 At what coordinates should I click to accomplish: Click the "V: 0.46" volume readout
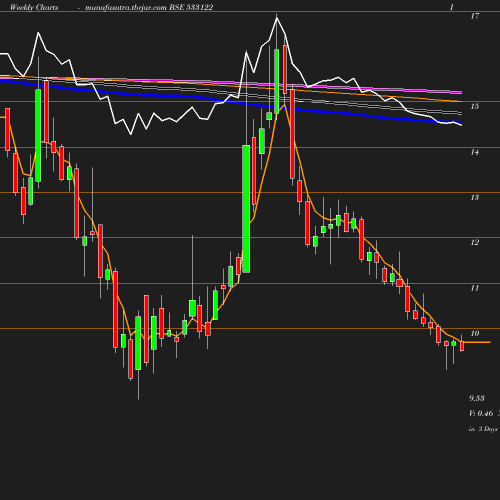(x=481, y=413)
